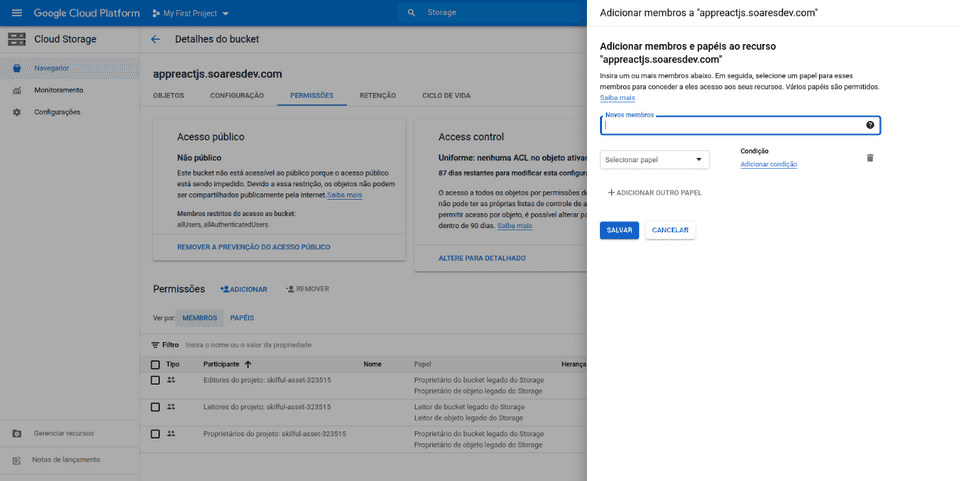Open Configurações gear icon in sidebar
The width and height of the screenshot is (960, 481).
click(x=17, y=112)
